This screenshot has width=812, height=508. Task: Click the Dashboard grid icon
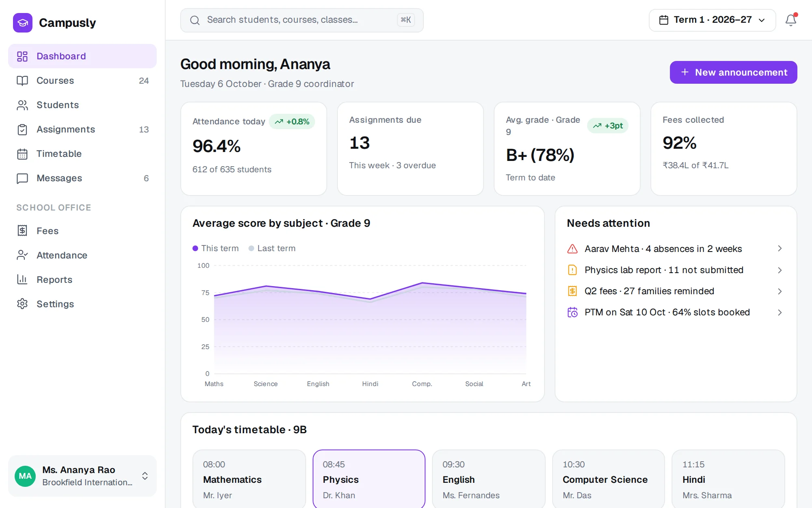tap(22, 56)
